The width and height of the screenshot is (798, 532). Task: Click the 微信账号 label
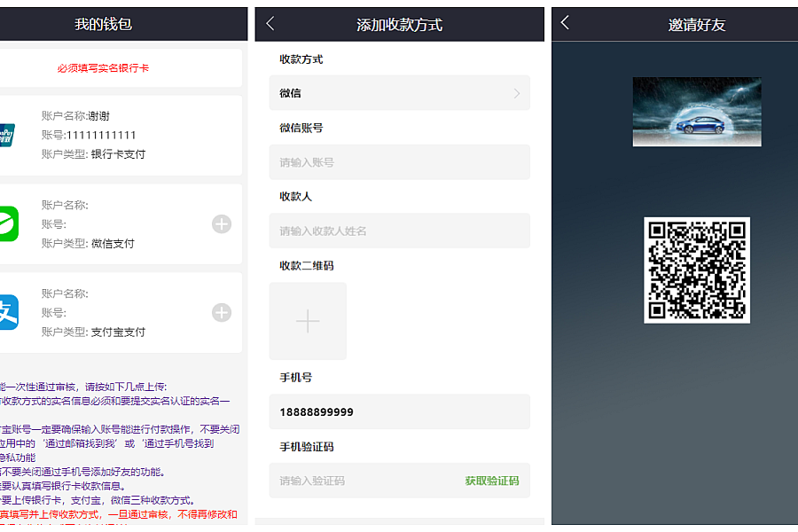(x=301, y=128)
